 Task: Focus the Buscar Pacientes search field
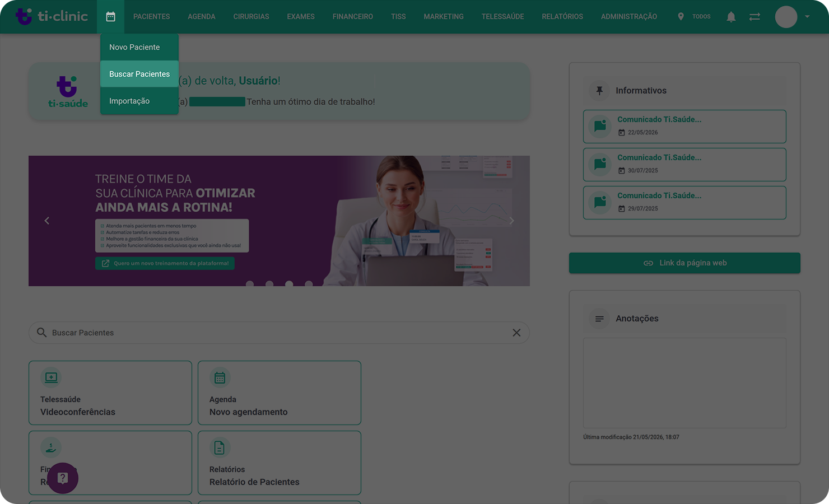pyautogui.click(x=279, y=333)
